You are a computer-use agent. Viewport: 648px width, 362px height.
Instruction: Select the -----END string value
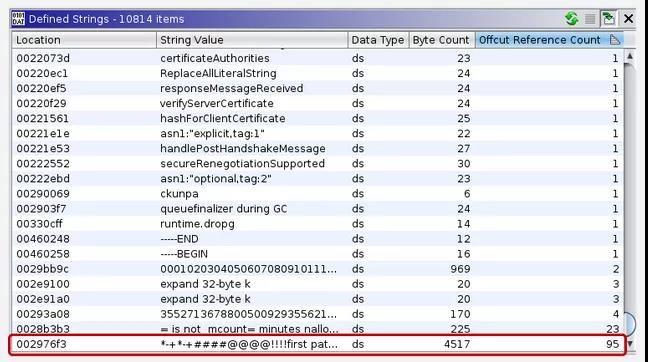[x=179, y=239]
